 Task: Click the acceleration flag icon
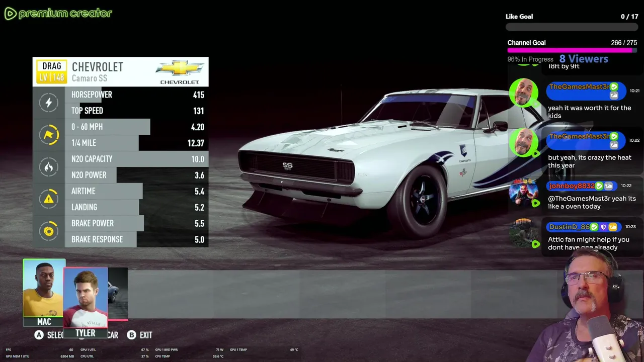point(49,135)
